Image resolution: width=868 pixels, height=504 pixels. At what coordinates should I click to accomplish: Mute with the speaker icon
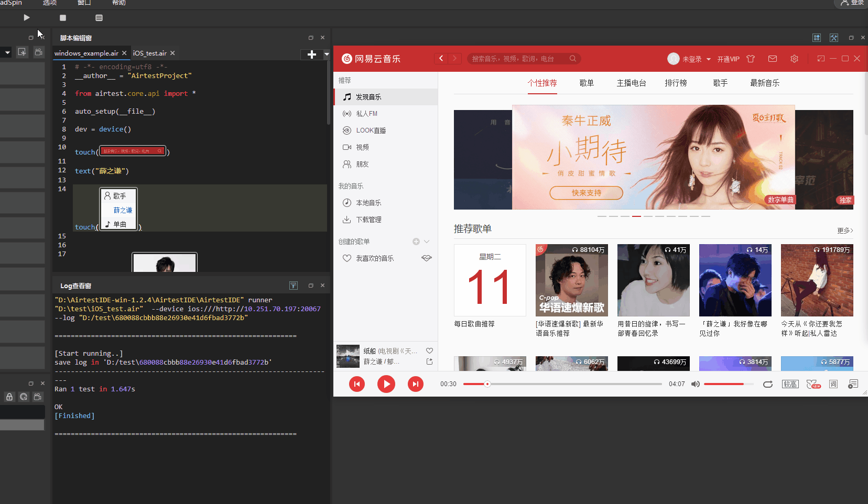tap(696, 384)
